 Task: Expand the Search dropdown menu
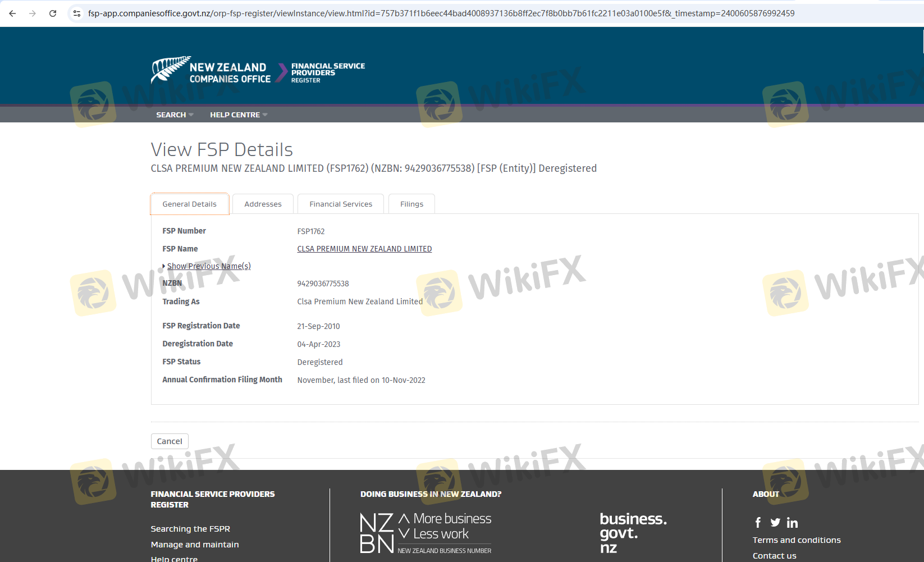coord(175,115)
